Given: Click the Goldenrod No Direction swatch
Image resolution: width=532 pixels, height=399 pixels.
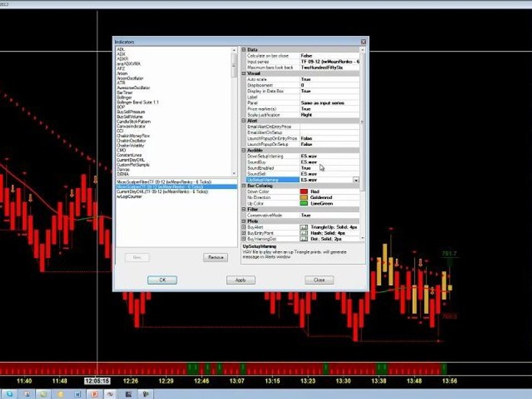Looking at the screenshot, I should click(x=304, y=197).
